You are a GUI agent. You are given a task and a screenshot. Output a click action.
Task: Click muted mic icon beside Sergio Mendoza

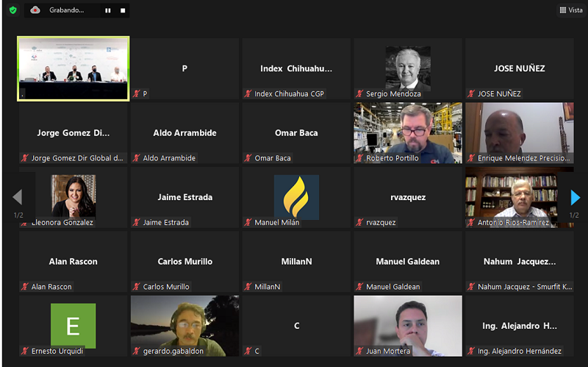[x=359, y=94]
